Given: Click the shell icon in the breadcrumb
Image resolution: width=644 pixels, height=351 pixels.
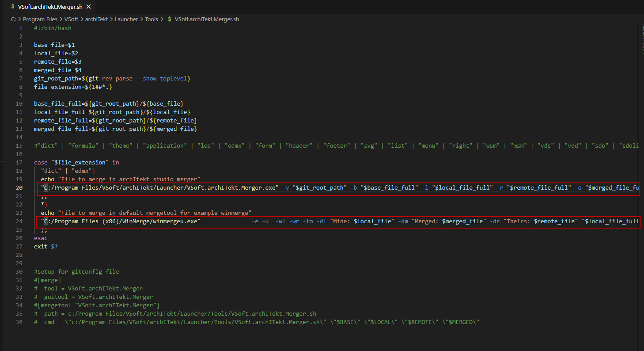Looking at the screenshot, I should click(170, 19).
